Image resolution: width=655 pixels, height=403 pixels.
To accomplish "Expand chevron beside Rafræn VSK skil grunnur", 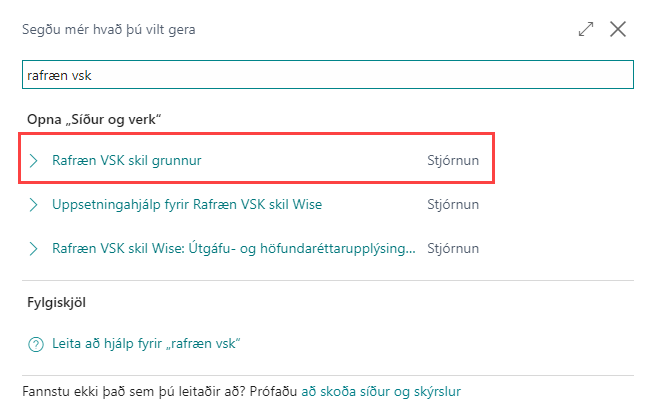I will pyautogui.click(x=33, y=160).
